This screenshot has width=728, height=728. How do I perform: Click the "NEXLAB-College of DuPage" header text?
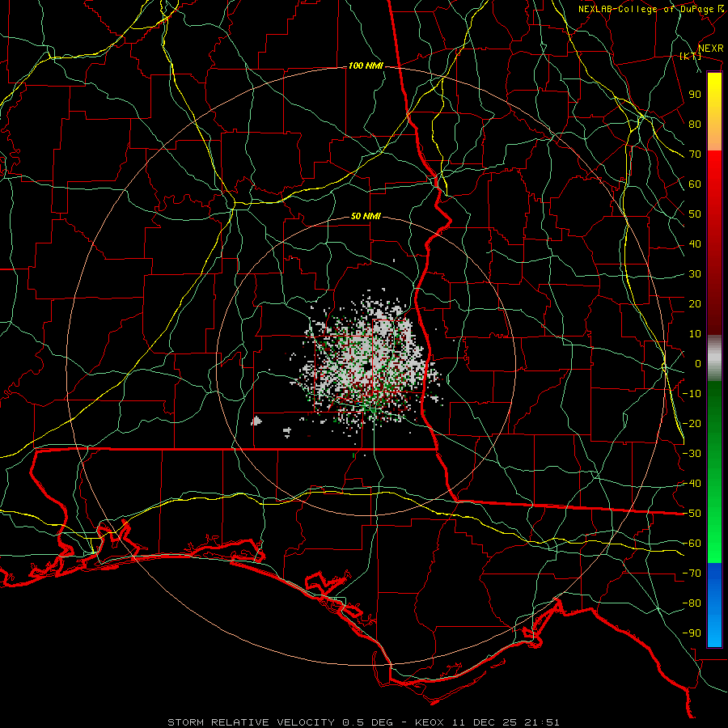click(645, 9)
